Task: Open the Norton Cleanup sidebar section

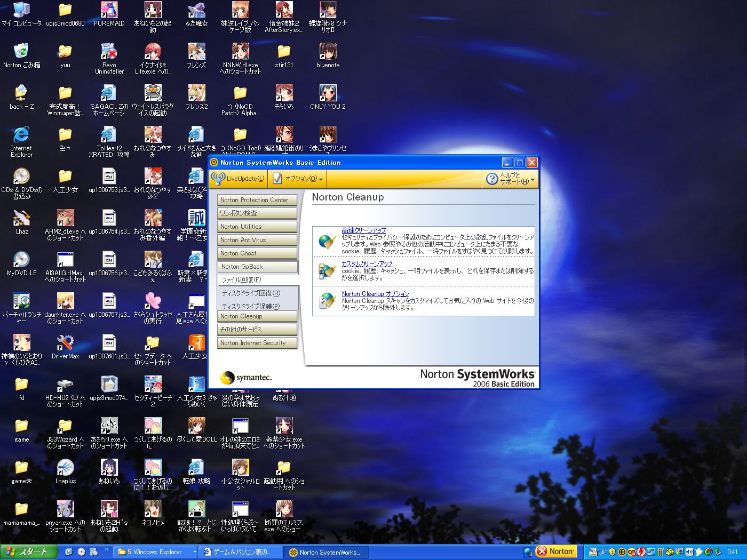Action: [257, 316]
